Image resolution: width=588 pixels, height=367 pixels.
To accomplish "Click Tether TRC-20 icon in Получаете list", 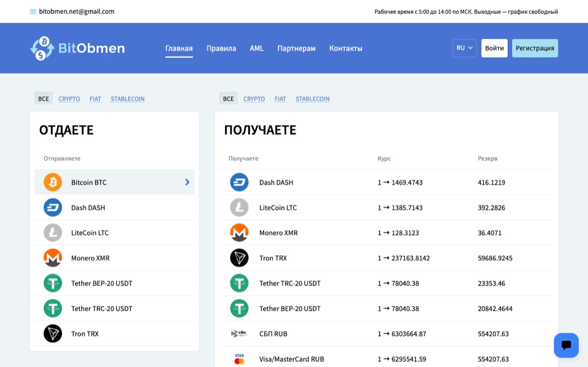I will coord(239,283).
